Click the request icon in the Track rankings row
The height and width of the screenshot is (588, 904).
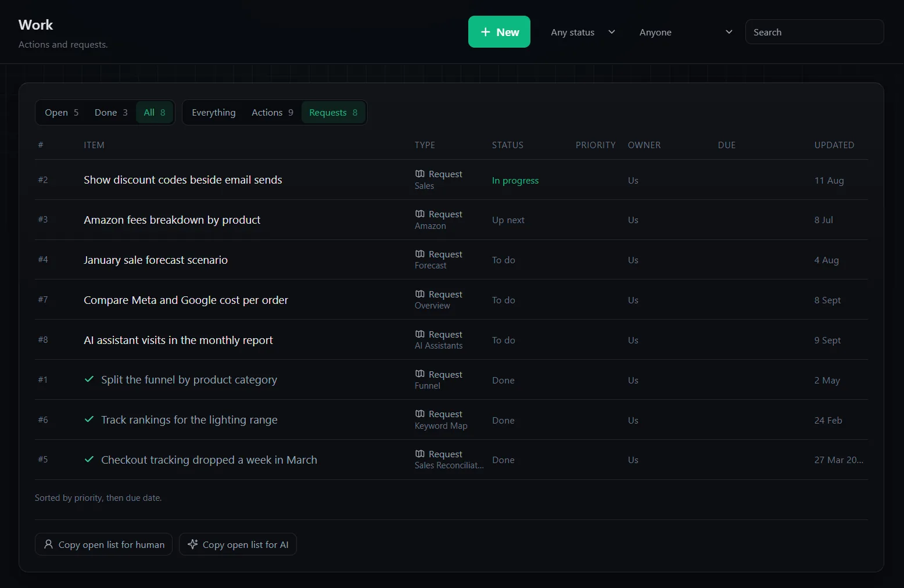(419, 414)
